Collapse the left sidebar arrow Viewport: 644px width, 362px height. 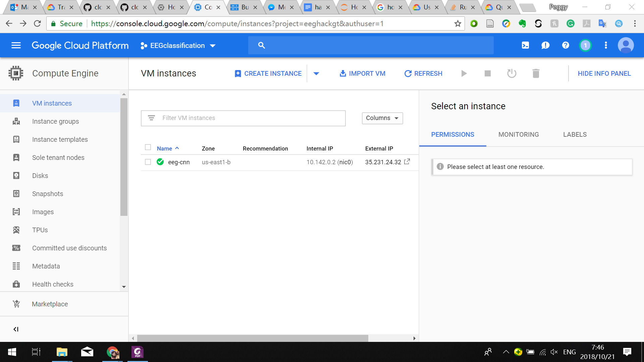click(x=16, y=329)
